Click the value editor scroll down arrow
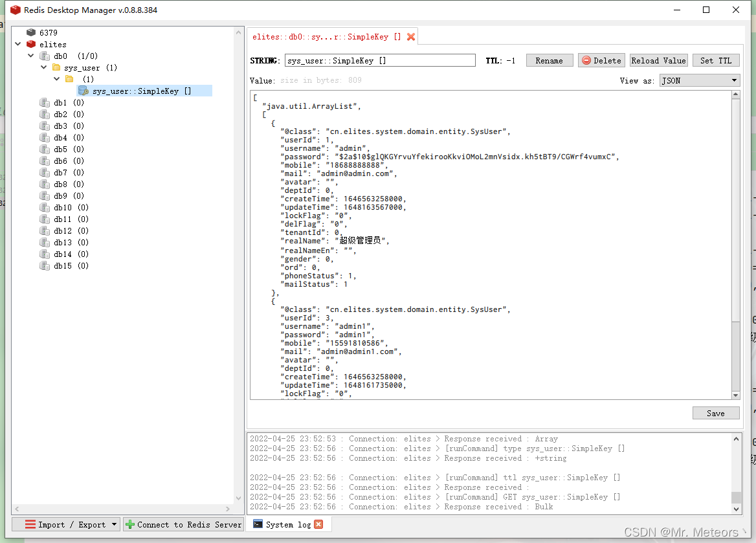Screen dimensions: 756x543 click(735, 395)
